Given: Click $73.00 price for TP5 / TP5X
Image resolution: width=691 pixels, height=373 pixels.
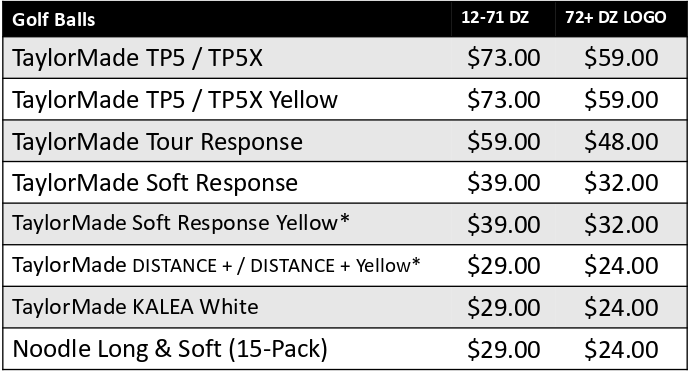Looking at the screenshot, I should (x=504, y=58).
